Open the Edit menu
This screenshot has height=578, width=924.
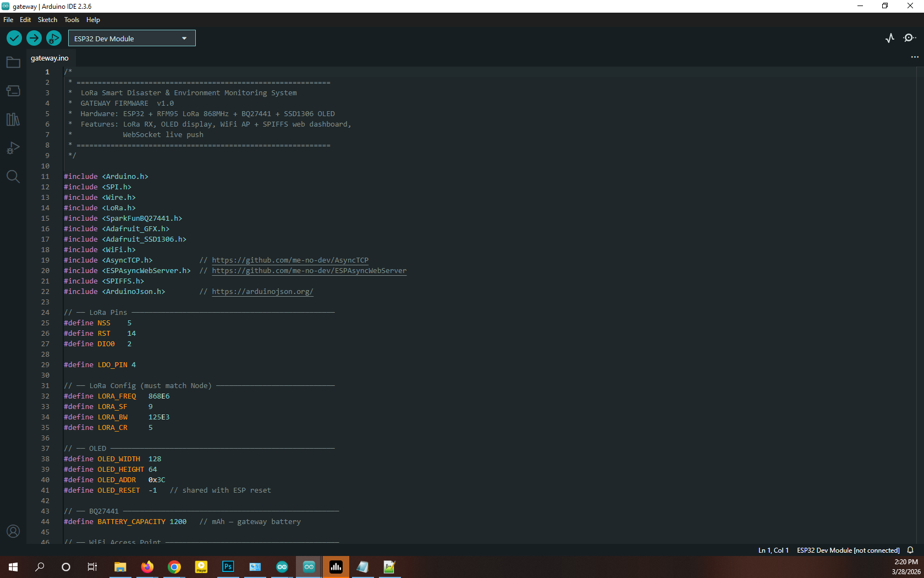click(x=25, y=20)
